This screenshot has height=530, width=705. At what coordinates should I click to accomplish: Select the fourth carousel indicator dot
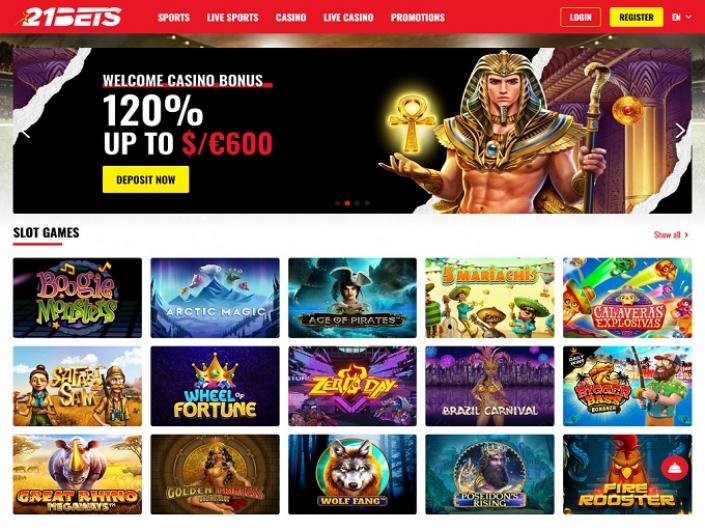click(x=367, y=203)
